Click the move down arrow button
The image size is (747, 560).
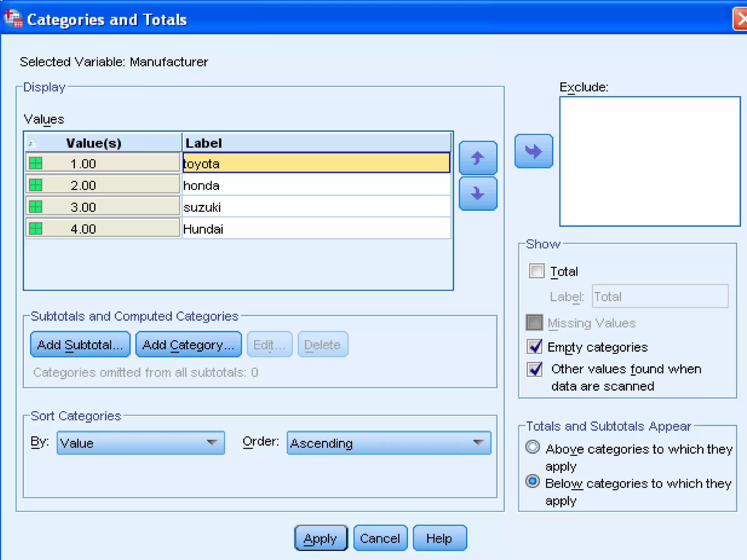coord(477,194)
